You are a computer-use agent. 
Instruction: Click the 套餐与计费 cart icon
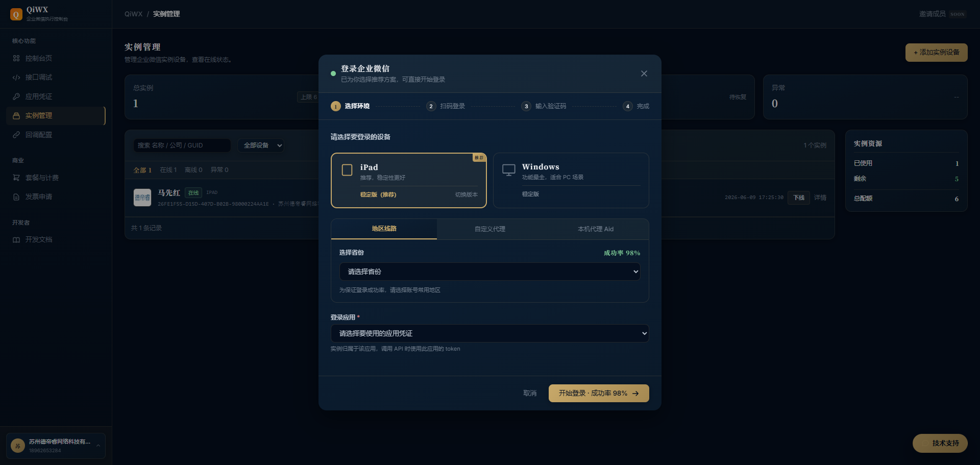coord(16,178)
